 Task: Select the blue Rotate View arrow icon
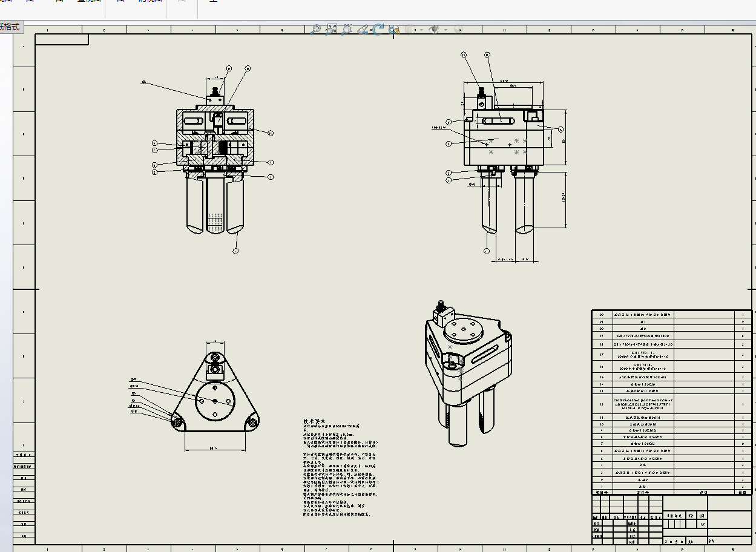coord(378,28)
